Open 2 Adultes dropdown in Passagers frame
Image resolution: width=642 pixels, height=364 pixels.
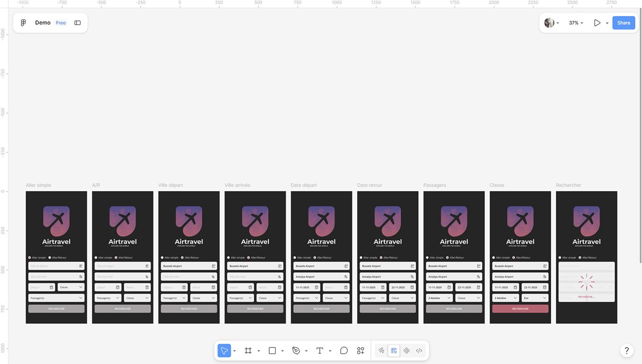tap(440, 298)
